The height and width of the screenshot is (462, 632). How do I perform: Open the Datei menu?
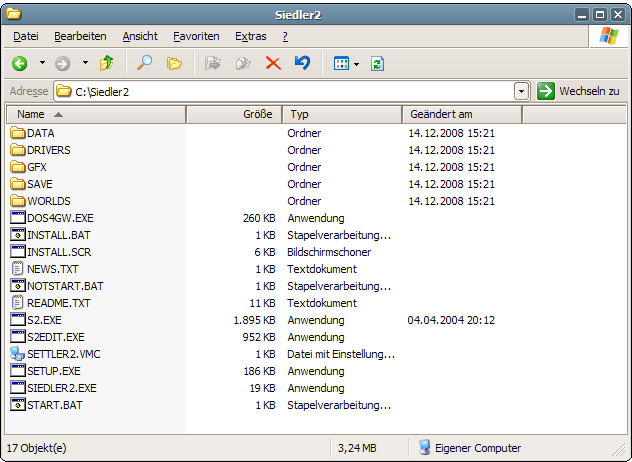pos(26,36)
